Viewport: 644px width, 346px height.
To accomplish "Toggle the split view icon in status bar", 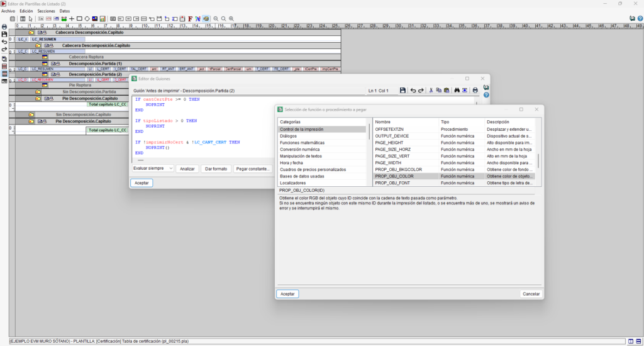I will 631,342.
